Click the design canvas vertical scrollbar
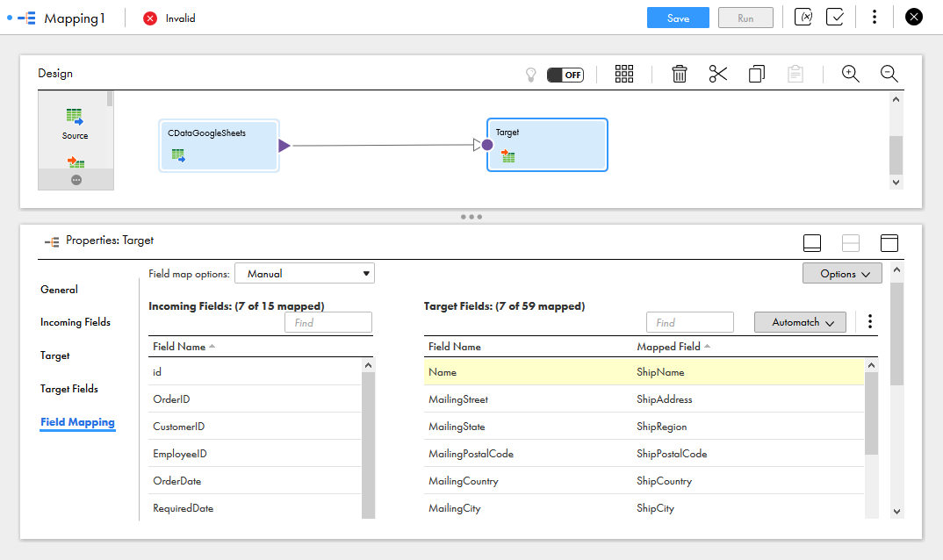The image size is (943, 560). (896, 155)
